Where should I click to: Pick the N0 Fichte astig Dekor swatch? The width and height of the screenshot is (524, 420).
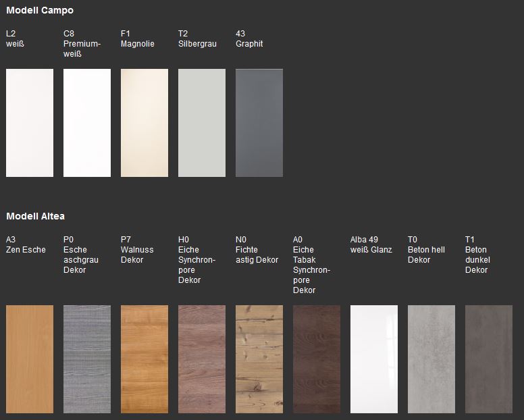pos(259,359)
